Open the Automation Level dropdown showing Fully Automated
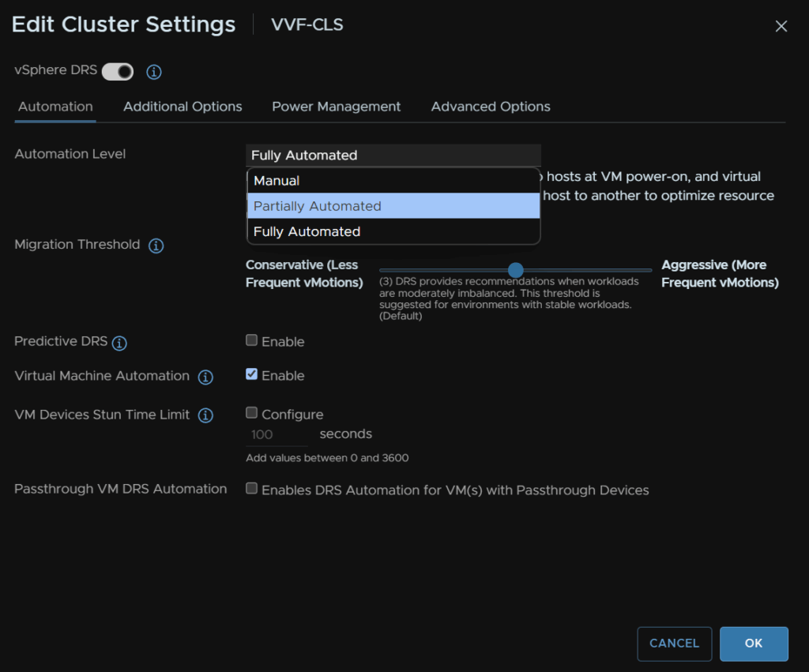The image size is (809, 672). [x=393, y=156]
